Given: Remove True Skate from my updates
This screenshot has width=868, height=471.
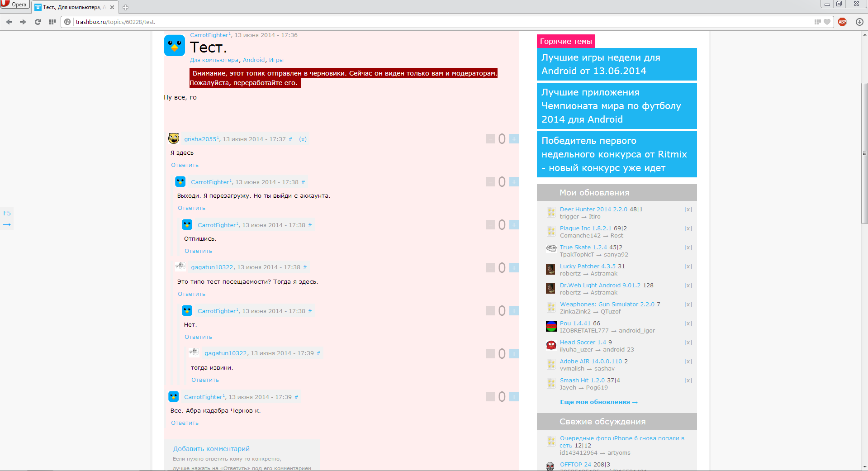Looking at the screenshot, I should tap(688, 247).
